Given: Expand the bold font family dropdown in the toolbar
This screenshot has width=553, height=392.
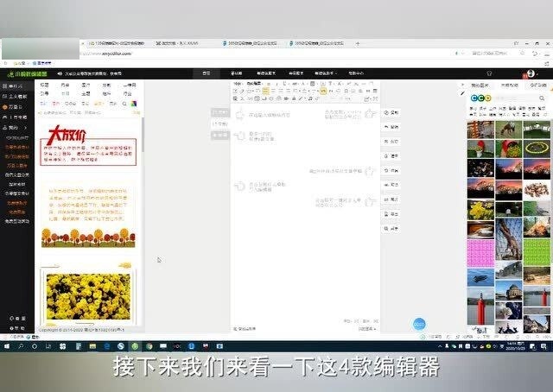Looking at the screenshot, I should pos(255,84).
